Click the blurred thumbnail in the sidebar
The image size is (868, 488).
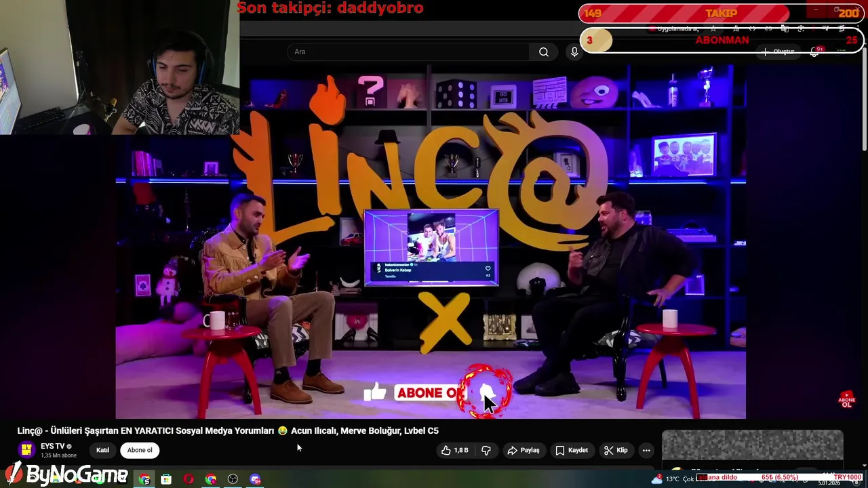tap(753, 445)
